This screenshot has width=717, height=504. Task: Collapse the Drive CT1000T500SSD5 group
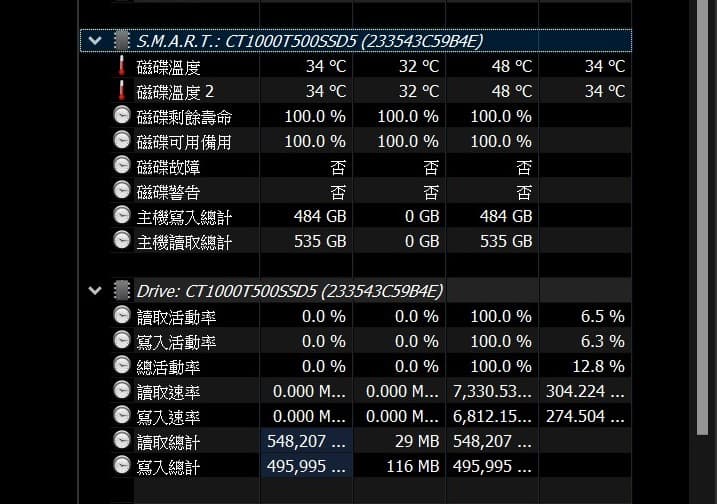click(x=95, y=290)
